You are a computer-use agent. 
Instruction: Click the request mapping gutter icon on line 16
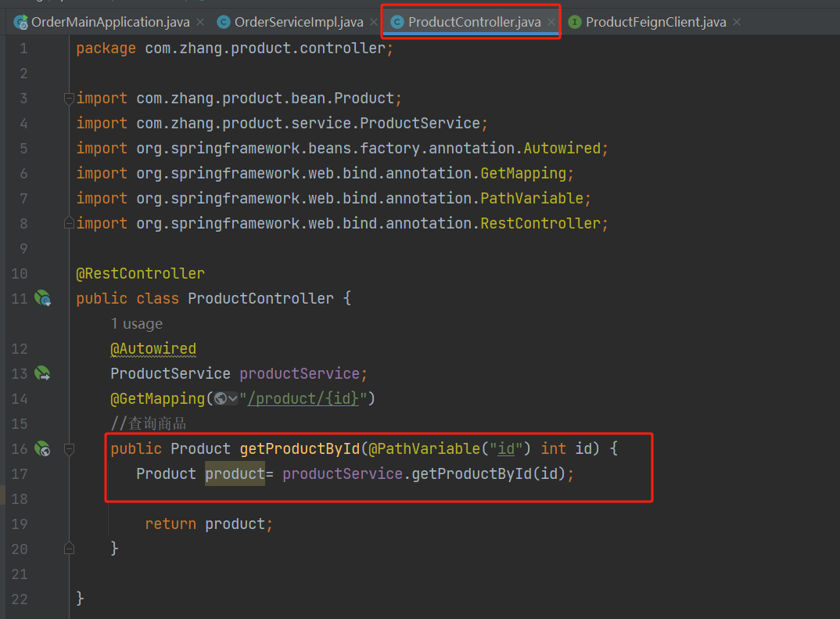click(x=43, y=448)
